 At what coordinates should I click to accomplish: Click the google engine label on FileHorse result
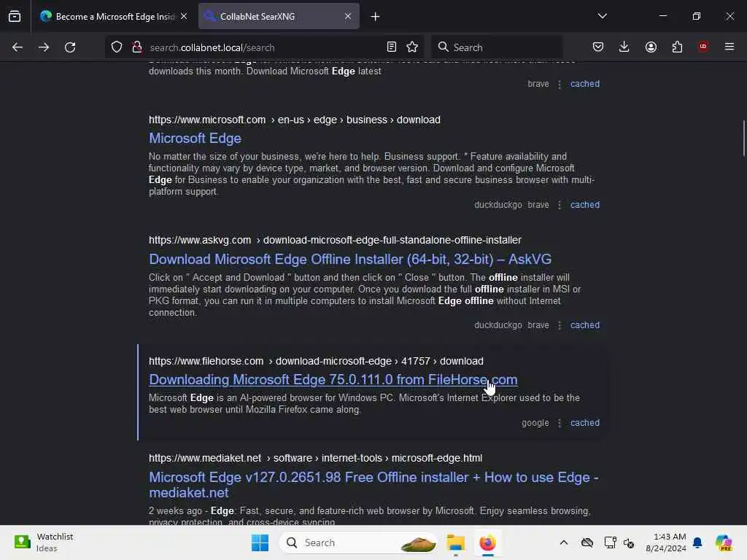click(x=535, y=423)
